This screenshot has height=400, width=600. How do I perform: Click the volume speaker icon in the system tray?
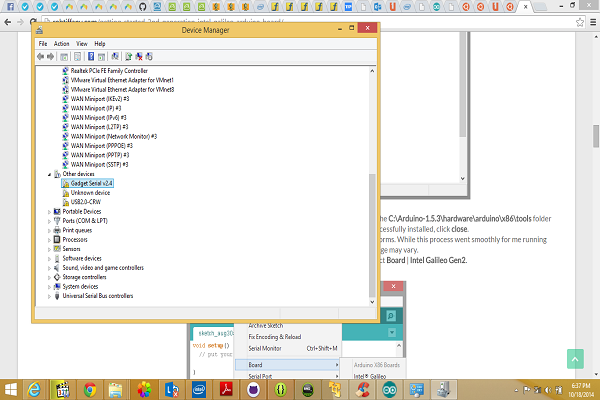[548, 390]
